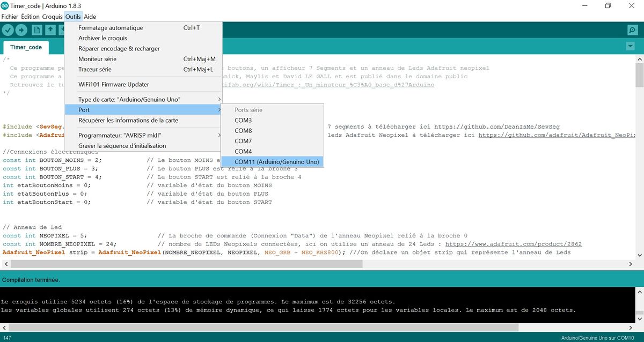The height and width of the screenshot is (342, 644).
Task: Open the Serial Monitor magnifier icon
Action: click(632, 29)
